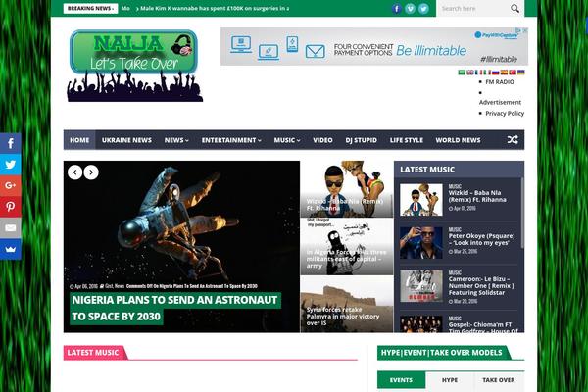Select the Ukrainian flag language

pos(521,73)
